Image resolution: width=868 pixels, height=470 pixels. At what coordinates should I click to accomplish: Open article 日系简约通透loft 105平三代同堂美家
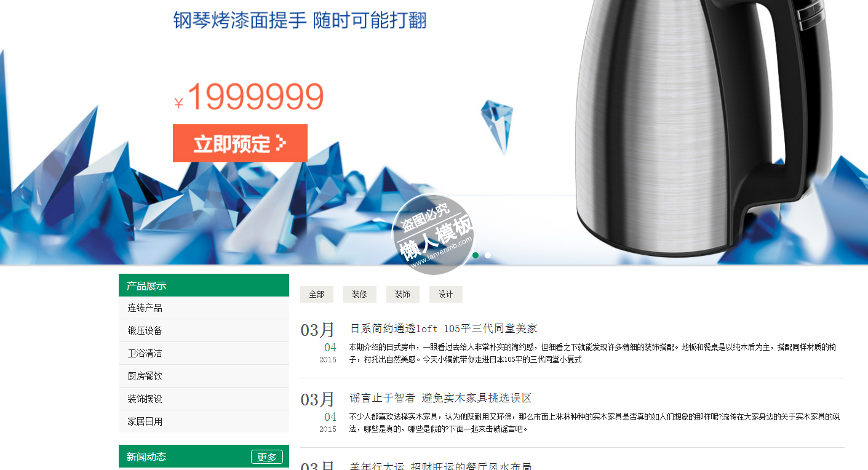point(444,329)
